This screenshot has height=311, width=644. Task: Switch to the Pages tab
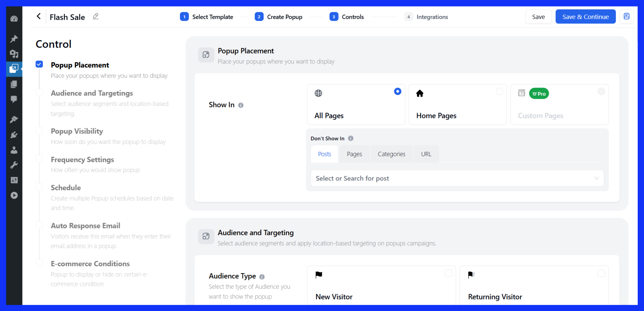pyautogui.click(x=354, y=154)
